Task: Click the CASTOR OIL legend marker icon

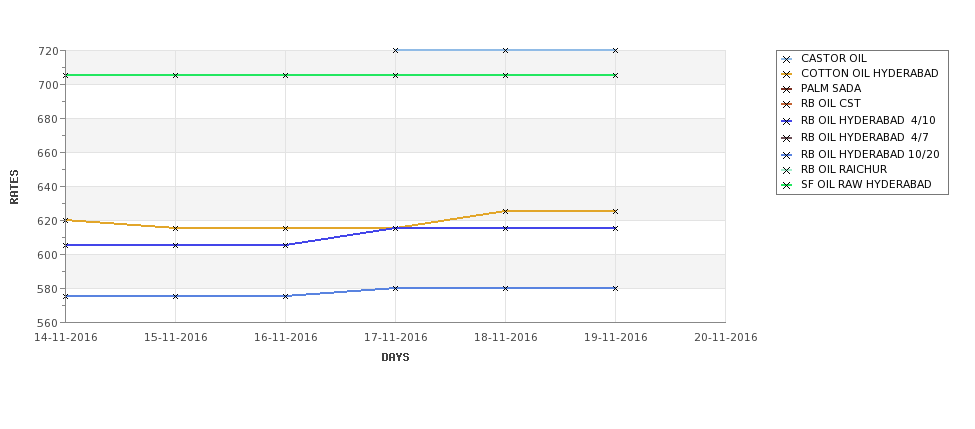Action: [787, 59]
